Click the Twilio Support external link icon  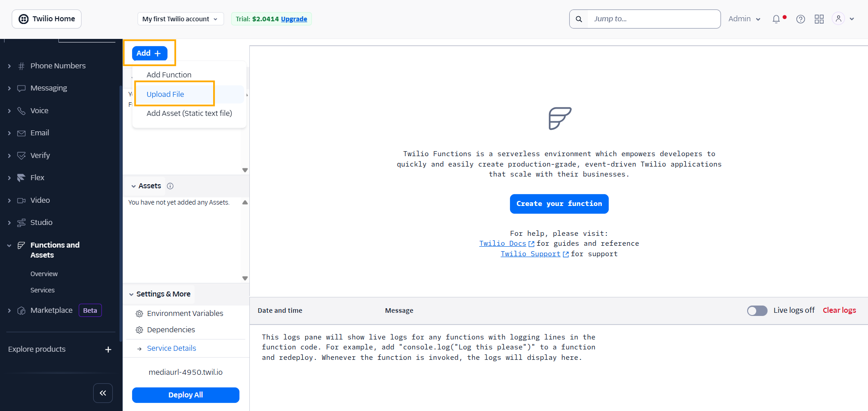tap(566, 254)
